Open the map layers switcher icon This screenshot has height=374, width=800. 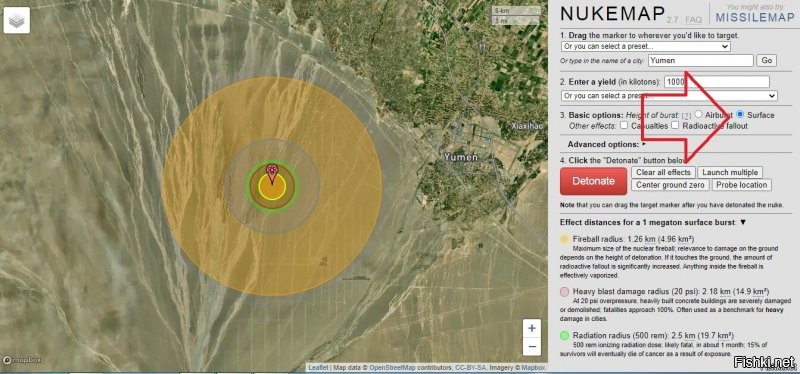click(x=17, y=20)
